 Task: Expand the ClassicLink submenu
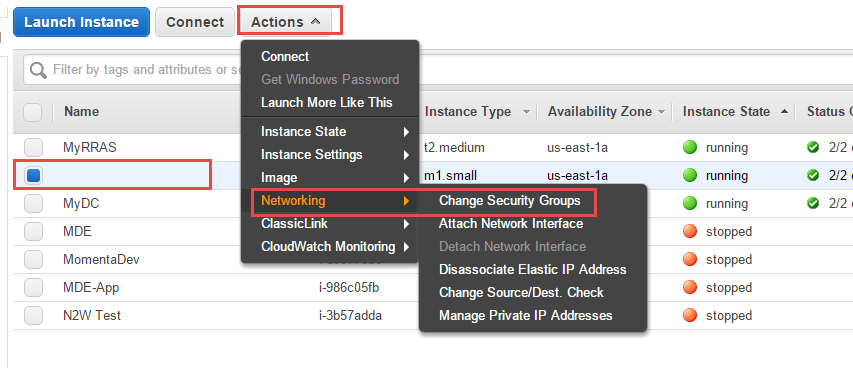coord(330,224)
